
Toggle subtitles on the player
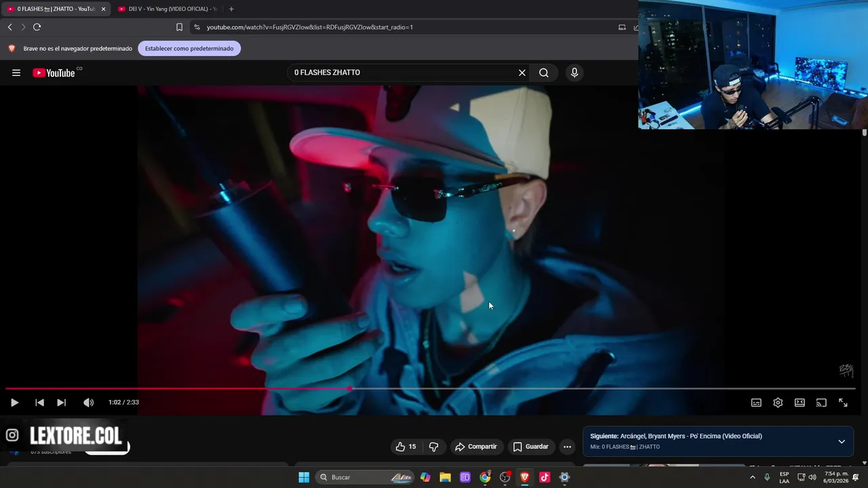pyautogui.click(x=756, y=403)
